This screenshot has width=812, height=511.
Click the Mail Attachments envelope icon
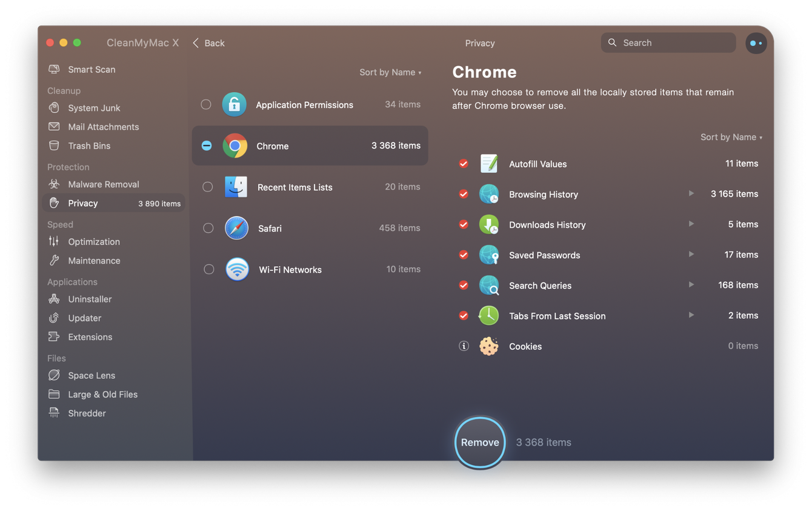(54, 127)
